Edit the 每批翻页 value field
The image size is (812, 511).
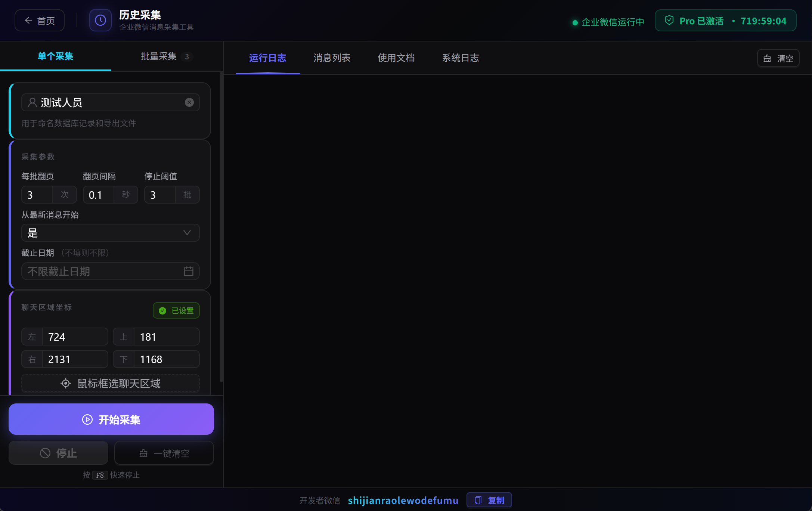pyautogui.click(x=37, y=195)
